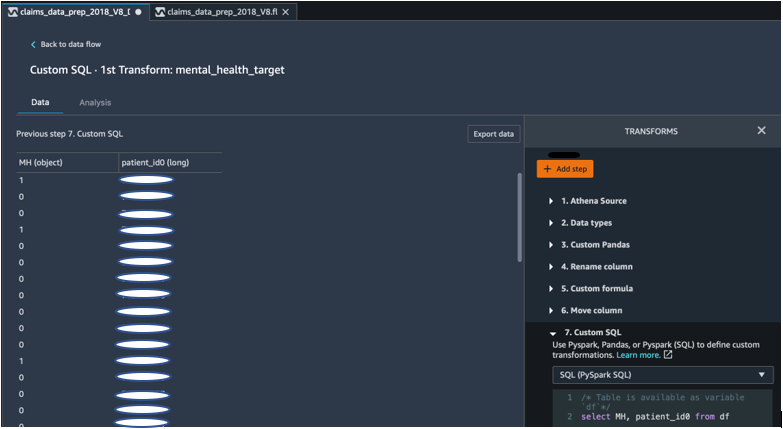
Task: Select the first claims_data_prep_2018_V8 file tab
Action: click(x=75, y=12)
